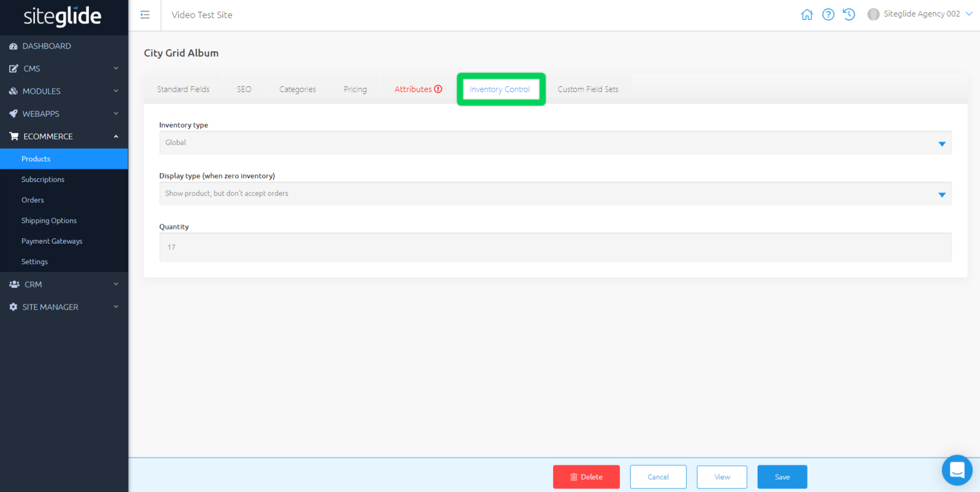This screenshot has height=492, width=980.
Task: Click the home icon in top bar
Action: click(x=807, y=15)
